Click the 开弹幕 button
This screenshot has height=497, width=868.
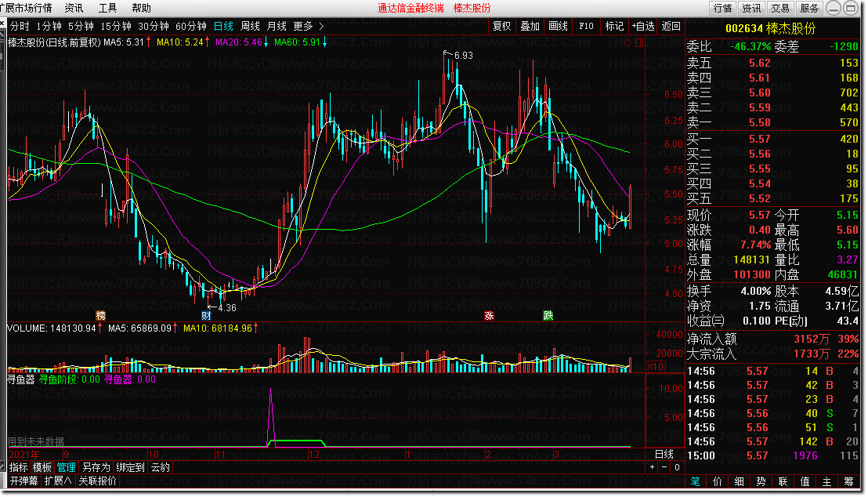[x=24, y=481]
